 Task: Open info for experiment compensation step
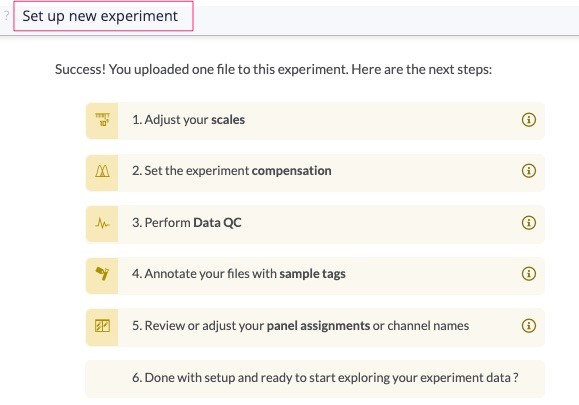tap(528, 171)
